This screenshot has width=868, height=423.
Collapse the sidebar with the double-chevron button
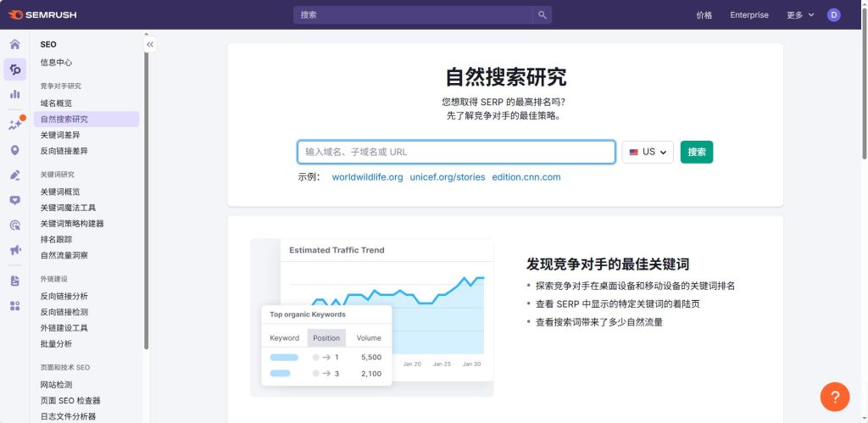tap(150, 45)
